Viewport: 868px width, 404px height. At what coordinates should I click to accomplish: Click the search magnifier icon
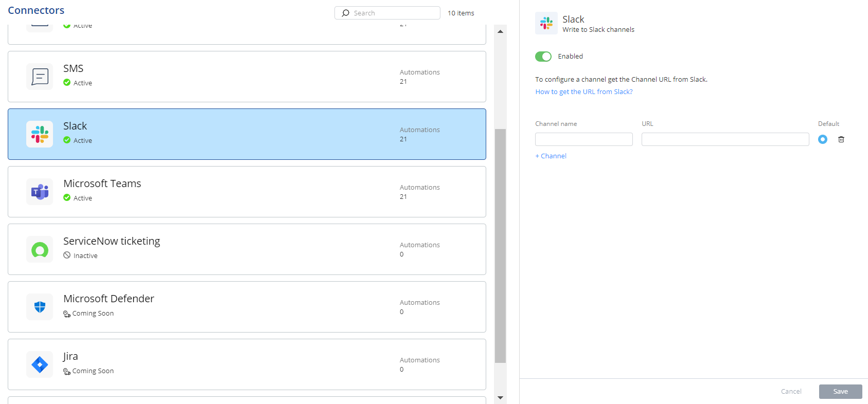(346, 13)
